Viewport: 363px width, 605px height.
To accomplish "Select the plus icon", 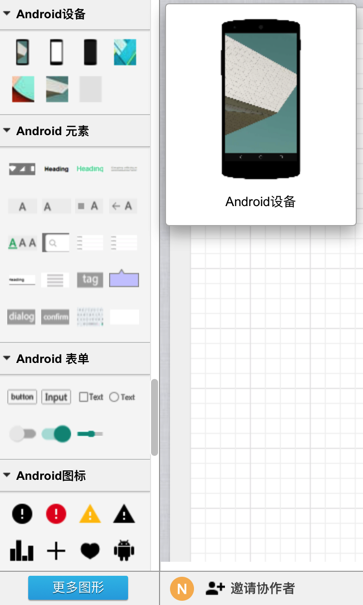I will click(56, 551).
